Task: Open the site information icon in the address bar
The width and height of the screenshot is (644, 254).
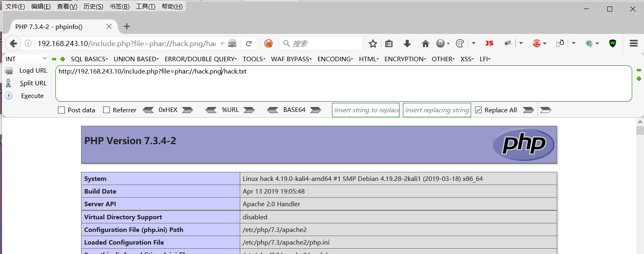Action: point(28,43)
